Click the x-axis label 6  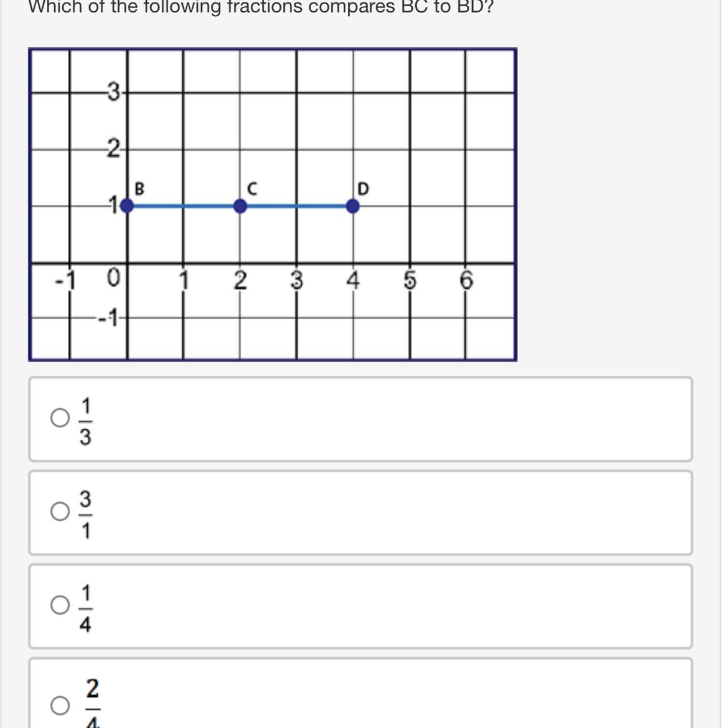tap(466, 280)
